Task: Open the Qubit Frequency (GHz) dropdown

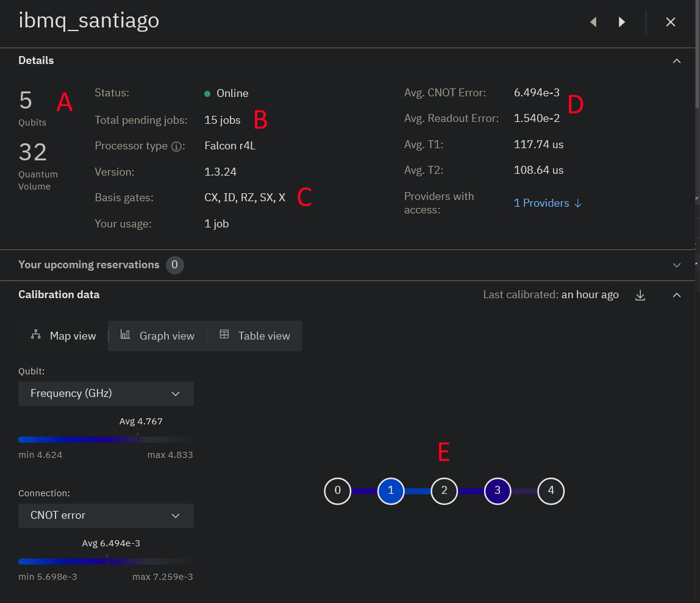Action: pos(106,394)
